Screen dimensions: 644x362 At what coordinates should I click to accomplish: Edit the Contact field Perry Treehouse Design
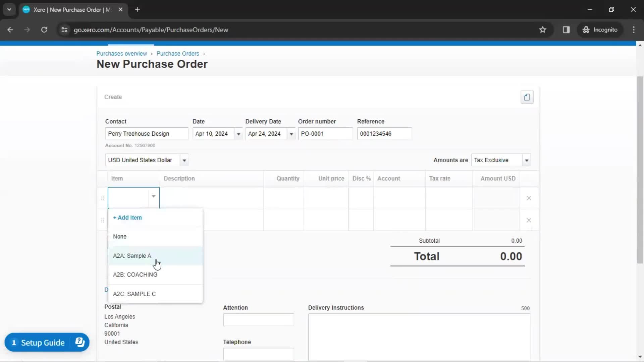(x=147, y=134)
